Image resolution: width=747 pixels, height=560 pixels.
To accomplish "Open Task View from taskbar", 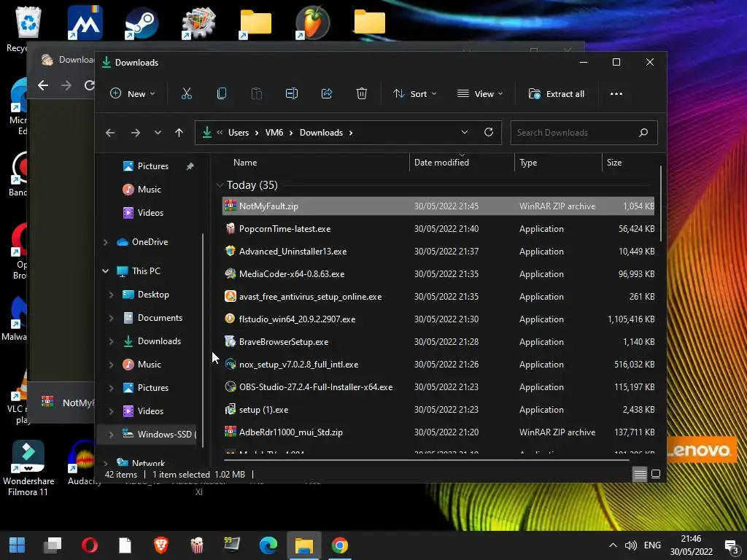I will 53,545.
